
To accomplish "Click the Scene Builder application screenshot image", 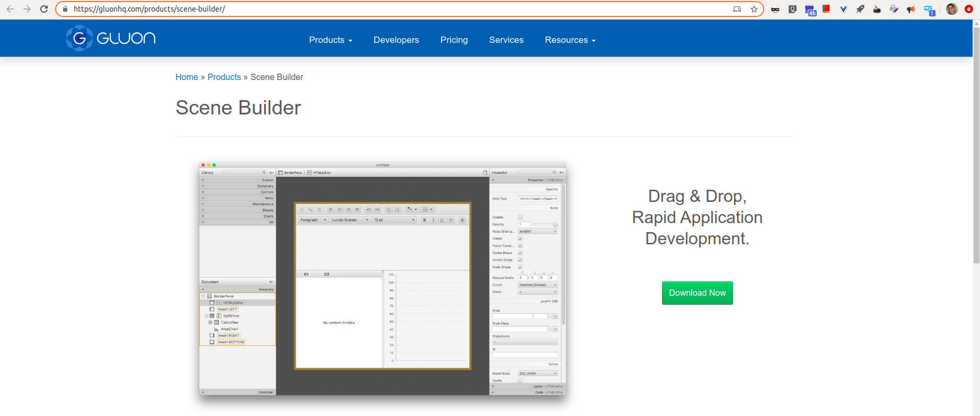I will pyautogui.click(x=383, y=279).
